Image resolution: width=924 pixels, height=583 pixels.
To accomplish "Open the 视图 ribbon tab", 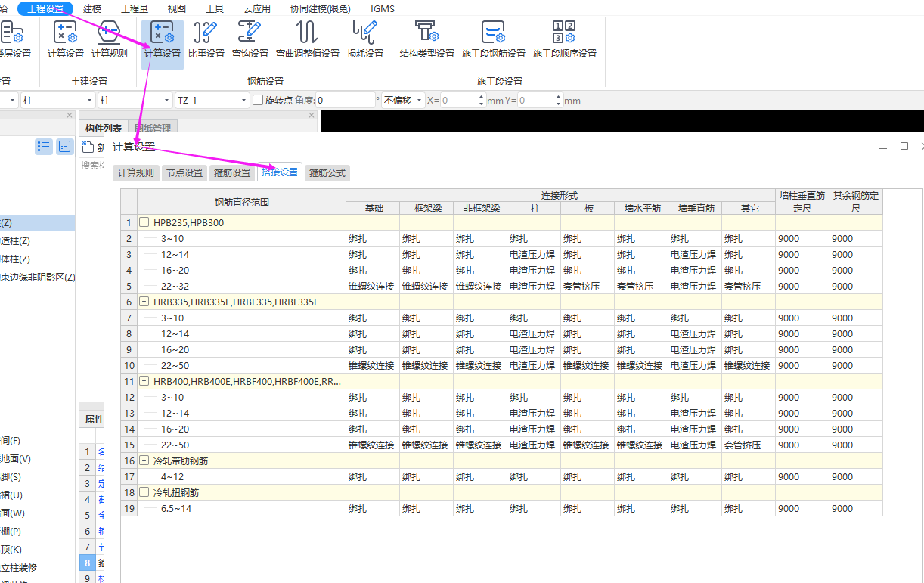I will point(177,8).
